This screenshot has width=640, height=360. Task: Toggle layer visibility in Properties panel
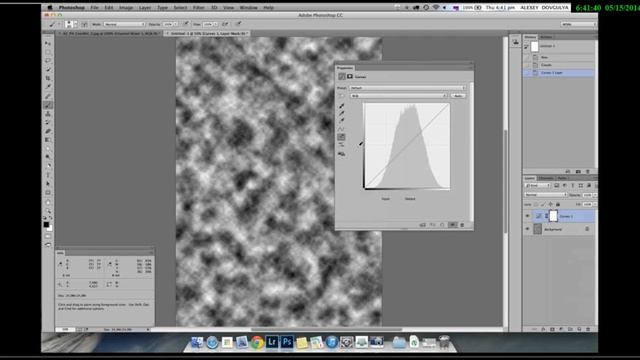click(453, 225)
